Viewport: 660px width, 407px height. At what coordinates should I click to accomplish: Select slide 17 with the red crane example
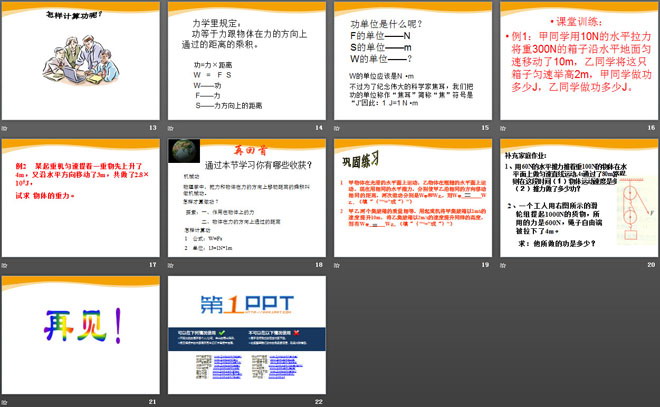(x=80, y=196)
